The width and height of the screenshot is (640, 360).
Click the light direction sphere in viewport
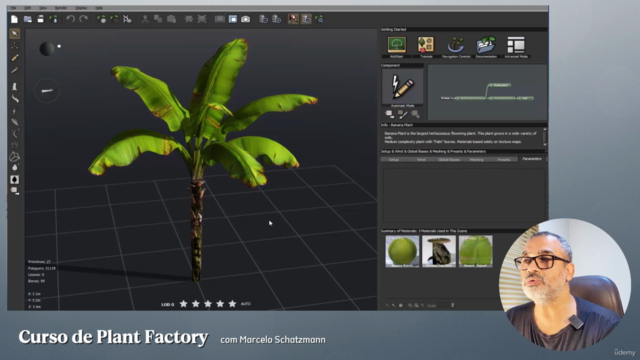click(47, 49)
